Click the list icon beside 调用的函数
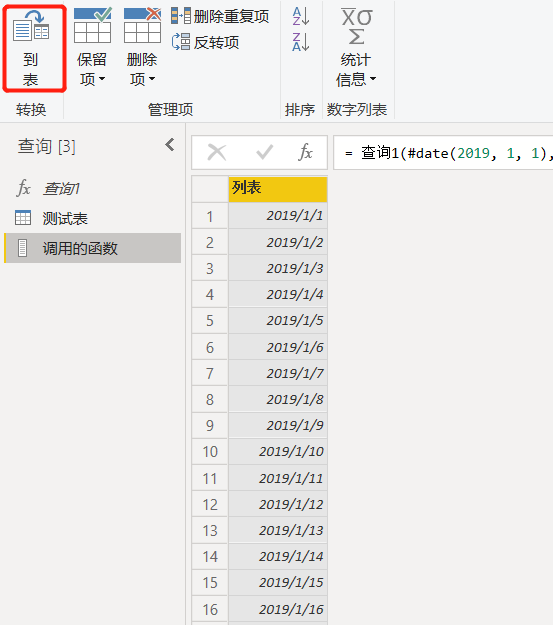The width and height of the screenshot is (553, 625). [x=23, y=248]
